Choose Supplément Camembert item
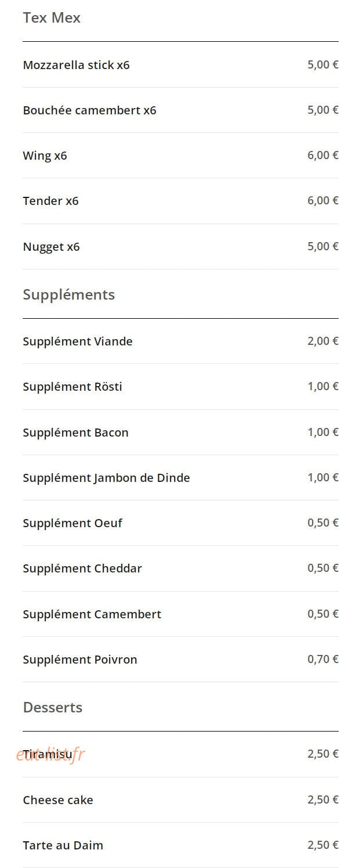 pos(180,614)
